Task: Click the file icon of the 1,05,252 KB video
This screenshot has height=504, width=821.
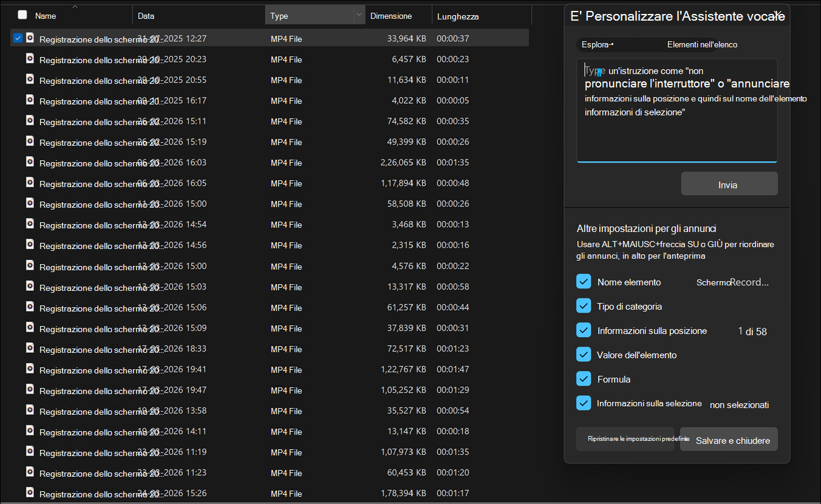Action: pos(29,389)
